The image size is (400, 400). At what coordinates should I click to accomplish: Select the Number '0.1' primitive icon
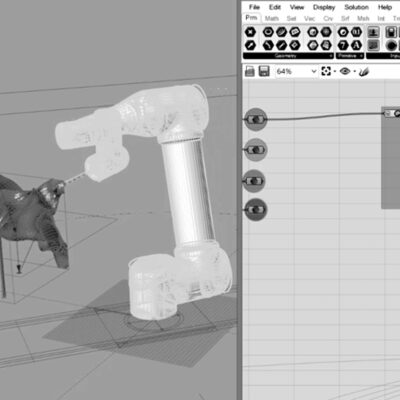point(356,32)
